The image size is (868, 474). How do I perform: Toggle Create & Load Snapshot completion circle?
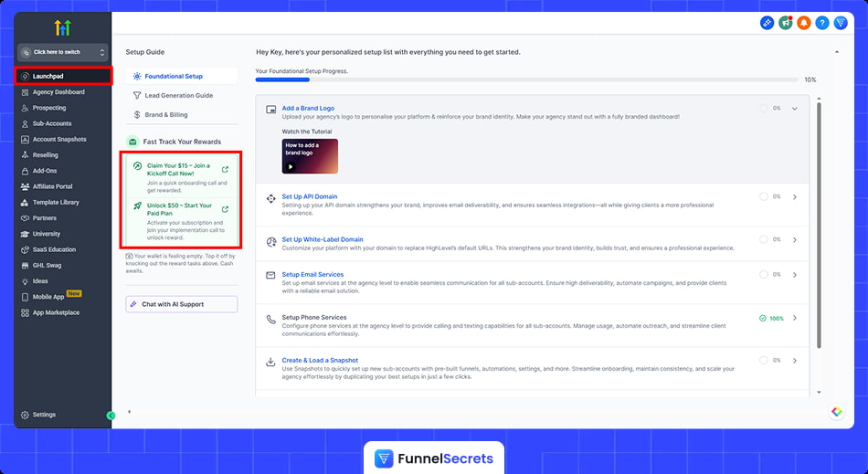coord(763,360)
